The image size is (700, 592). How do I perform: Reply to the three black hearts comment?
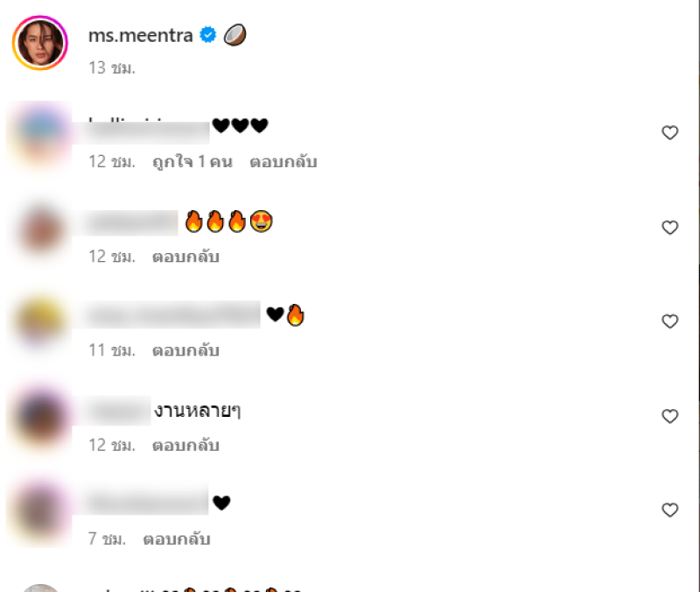pos(283,162)
